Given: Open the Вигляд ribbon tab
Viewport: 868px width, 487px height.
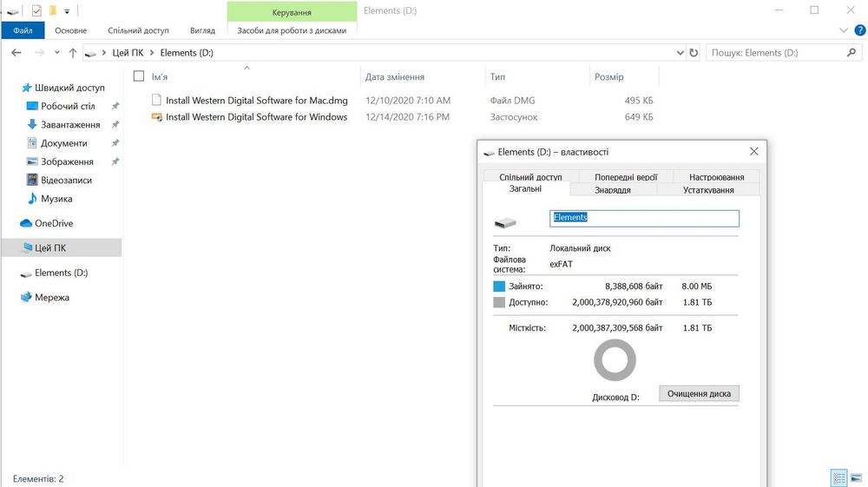Looking at the screenshot, I should tap(202, 30).
